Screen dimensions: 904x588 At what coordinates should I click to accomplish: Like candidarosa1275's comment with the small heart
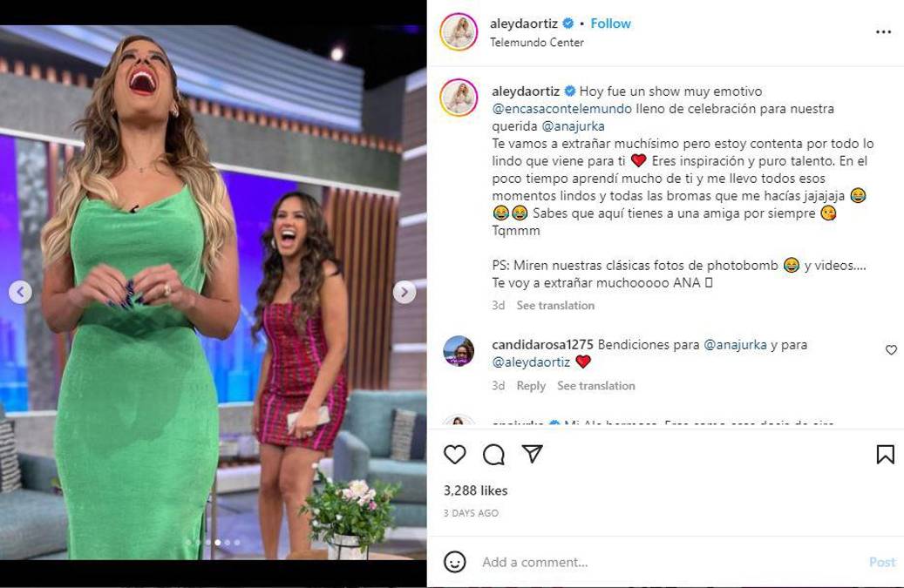point(891,349)
